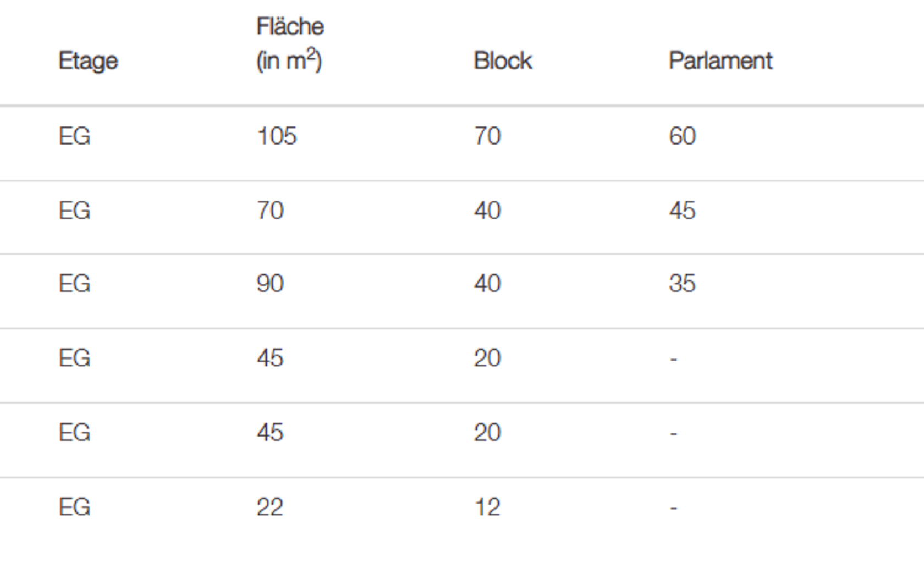Click the Parlament column header
This screenshot has width=924, height=563.
[x=721, y=61]
